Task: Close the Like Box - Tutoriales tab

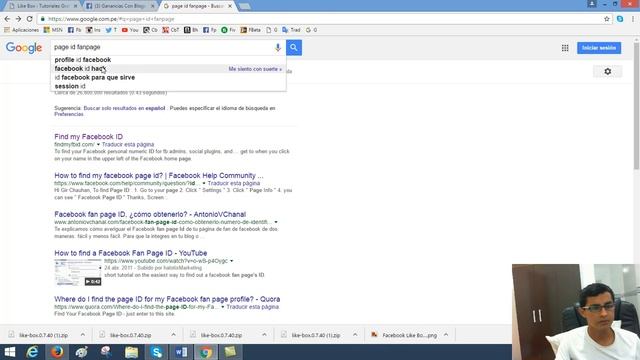Action: click(x=76, y=6)
